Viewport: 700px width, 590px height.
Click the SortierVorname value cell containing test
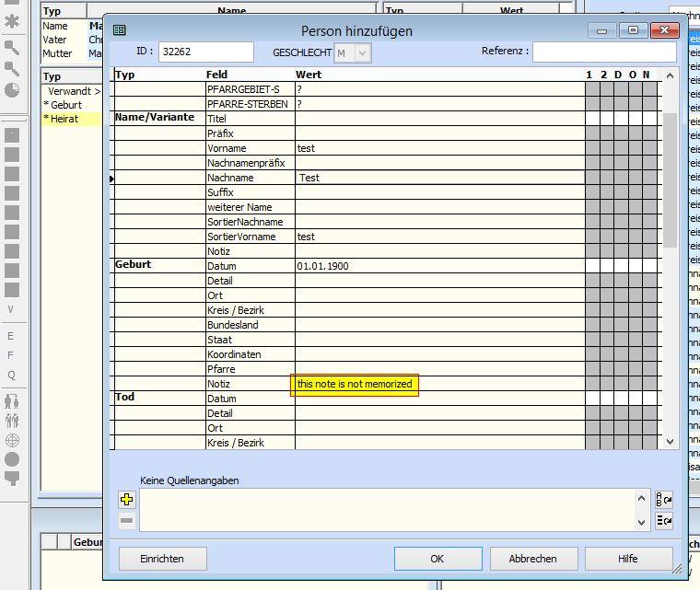pyautogui.click(x=440, y=237)
